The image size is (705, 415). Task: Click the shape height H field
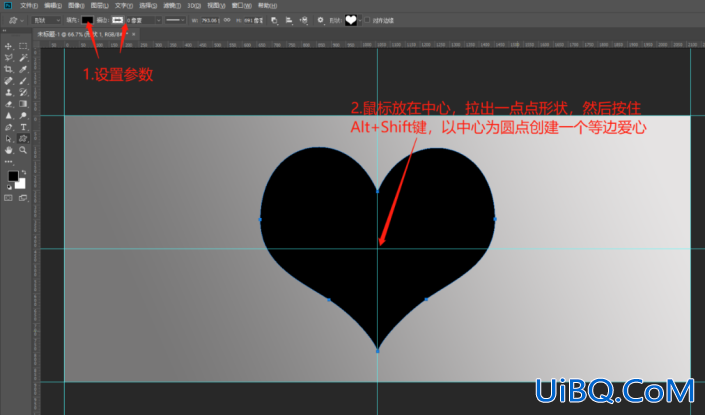[254, 20]
